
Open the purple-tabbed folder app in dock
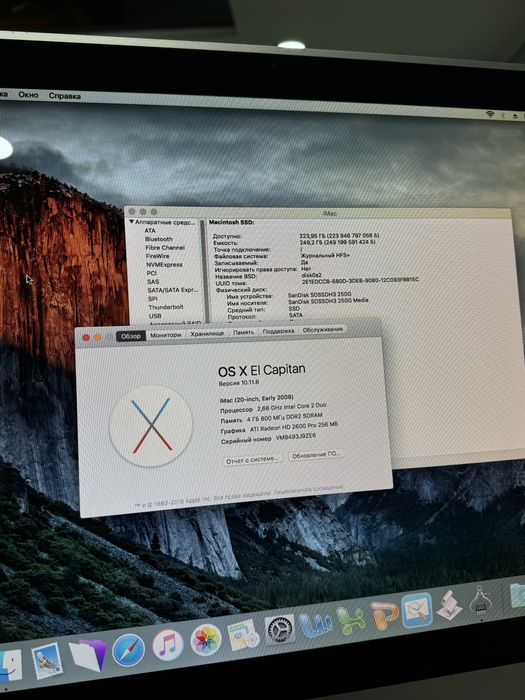[x=88, y=654]
